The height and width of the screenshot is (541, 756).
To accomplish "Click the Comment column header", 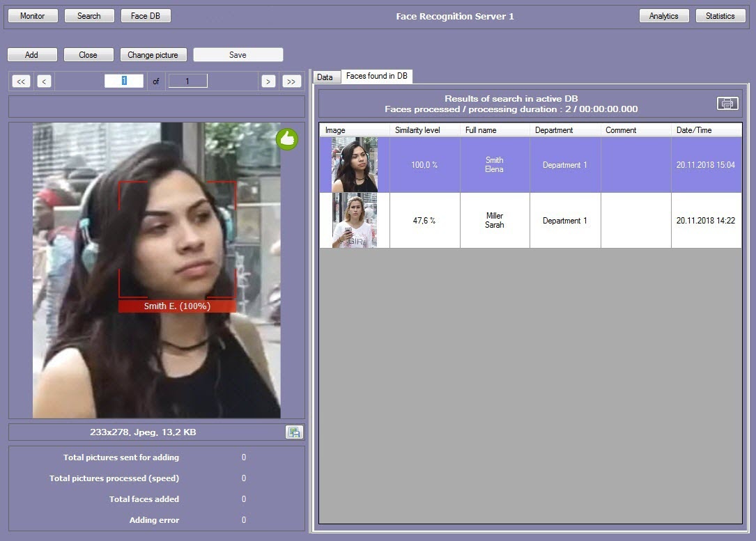I will click(x=635, y=130).
